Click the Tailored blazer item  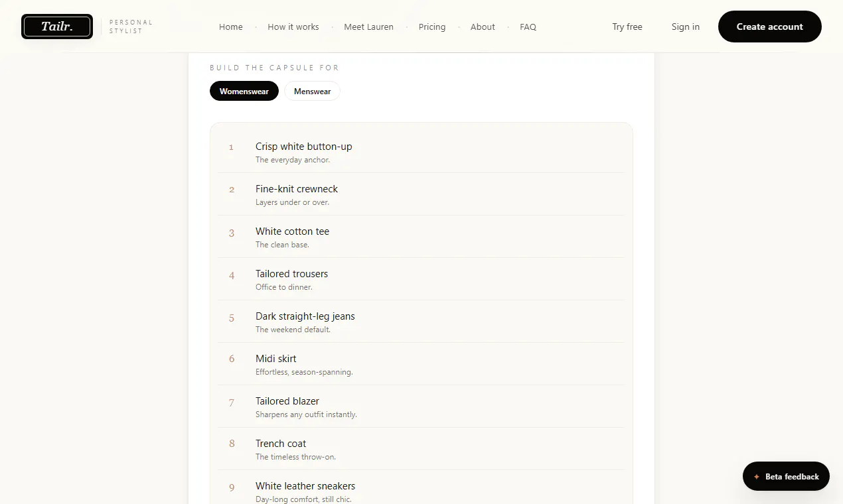[x=421, y=407]
